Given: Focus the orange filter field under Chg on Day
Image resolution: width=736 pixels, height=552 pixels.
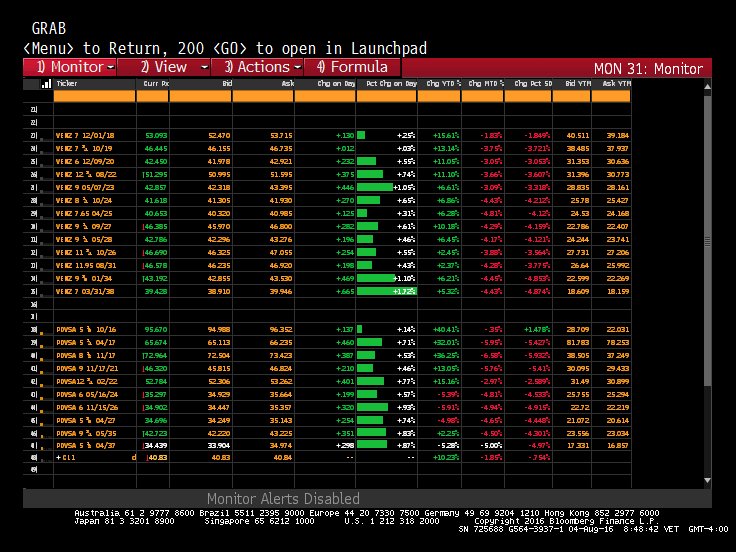Looking at the screenshot, I should tap(325, 96).
